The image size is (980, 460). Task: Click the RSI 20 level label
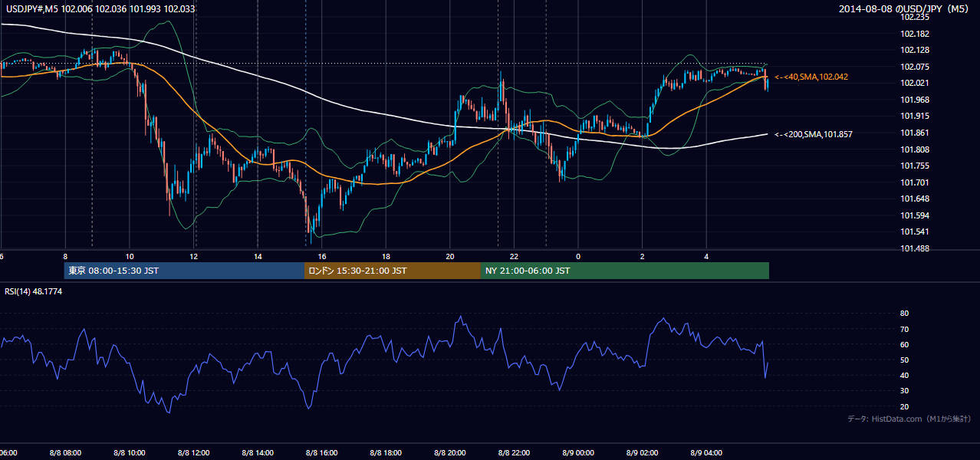pyautogui.click(x=904, y=406)
